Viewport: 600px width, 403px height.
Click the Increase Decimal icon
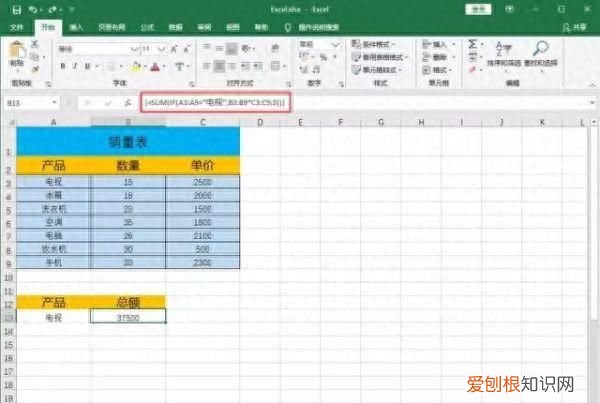(x=304, y=70)
